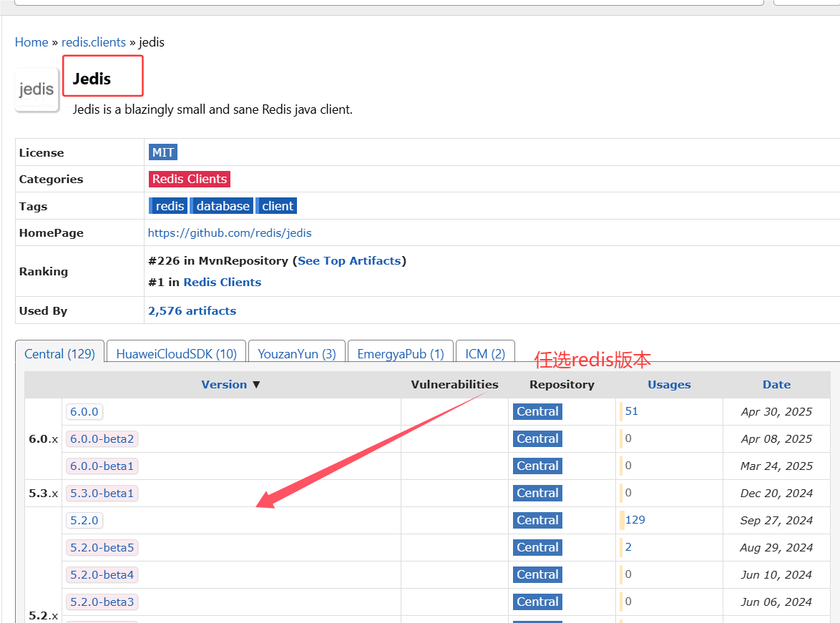Open the 129 usages link for 5.2.0
This screenshot has height=623, width=840.
635,520
